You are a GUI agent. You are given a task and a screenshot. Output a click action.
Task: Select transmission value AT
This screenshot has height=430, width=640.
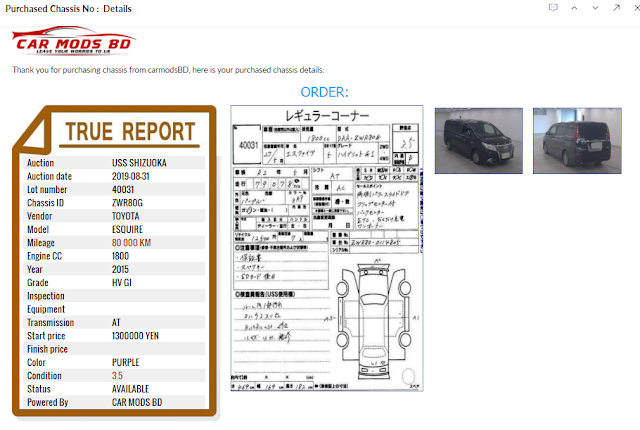click(116, 323)
